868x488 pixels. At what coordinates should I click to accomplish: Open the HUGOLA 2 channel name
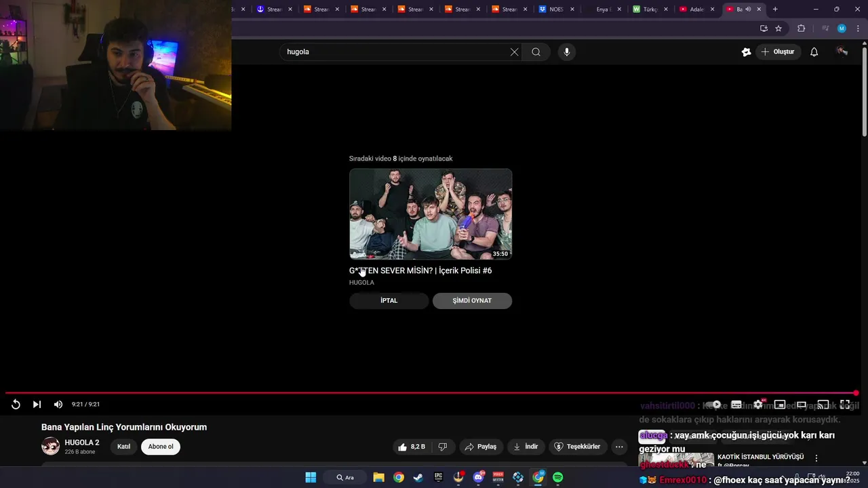(x=82, y=443)
